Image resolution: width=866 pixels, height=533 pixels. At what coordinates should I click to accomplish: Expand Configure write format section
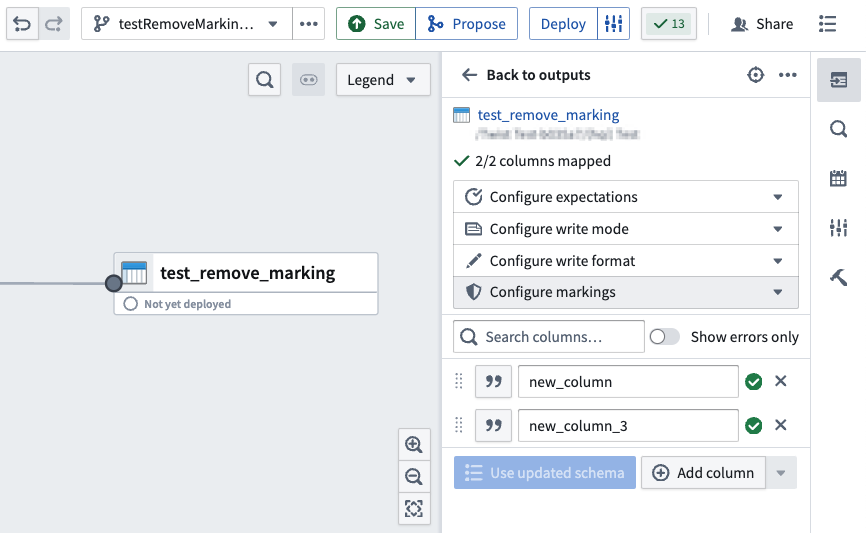pos(626,261)
